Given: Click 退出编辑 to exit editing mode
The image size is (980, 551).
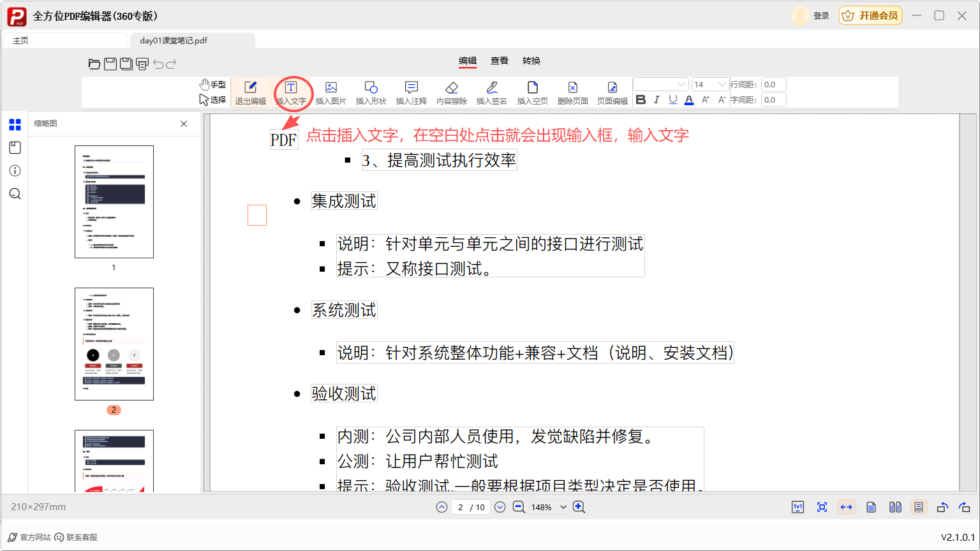Looking at the screenshot, I should pyautogui.click(x=251, y=92).
